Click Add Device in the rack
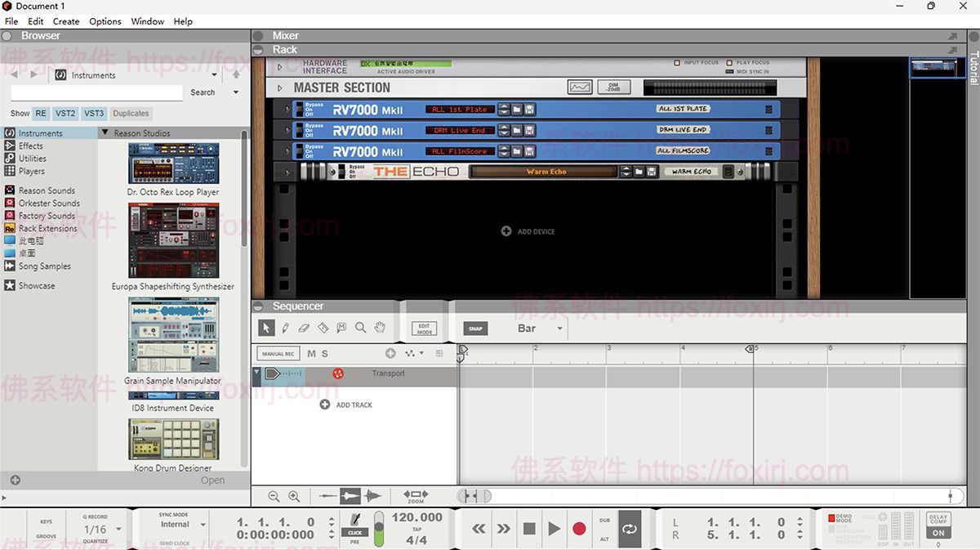 (528, 231)
